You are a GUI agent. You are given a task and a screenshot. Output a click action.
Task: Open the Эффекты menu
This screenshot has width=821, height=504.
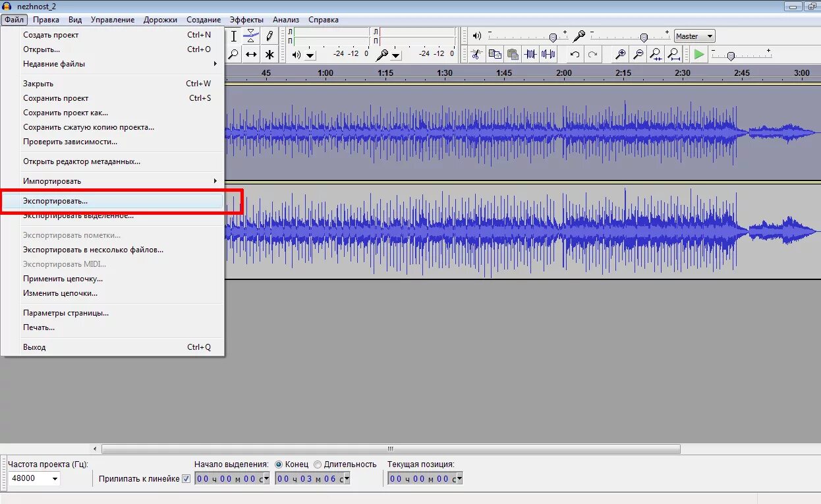[246, 20]
